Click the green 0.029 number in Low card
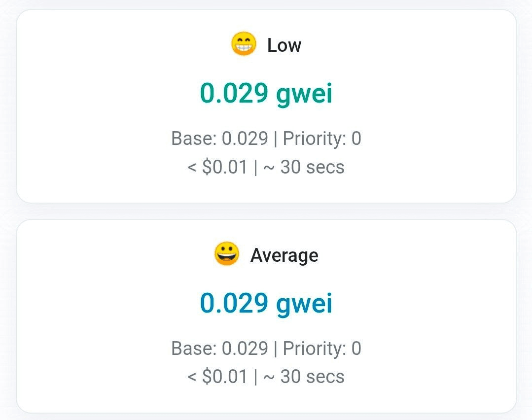The image size is (532, 420). click(234, 93)
